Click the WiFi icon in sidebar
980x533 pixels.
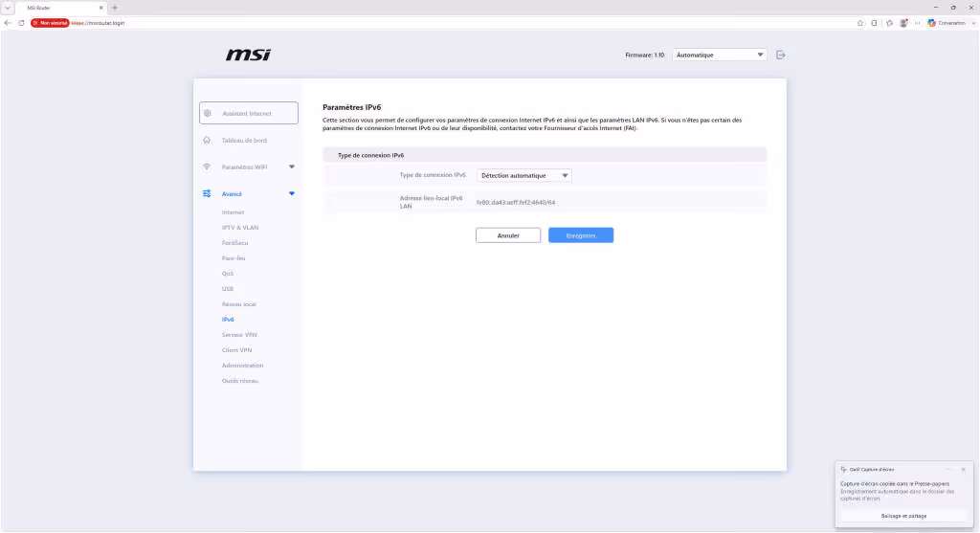coord(207,167)
